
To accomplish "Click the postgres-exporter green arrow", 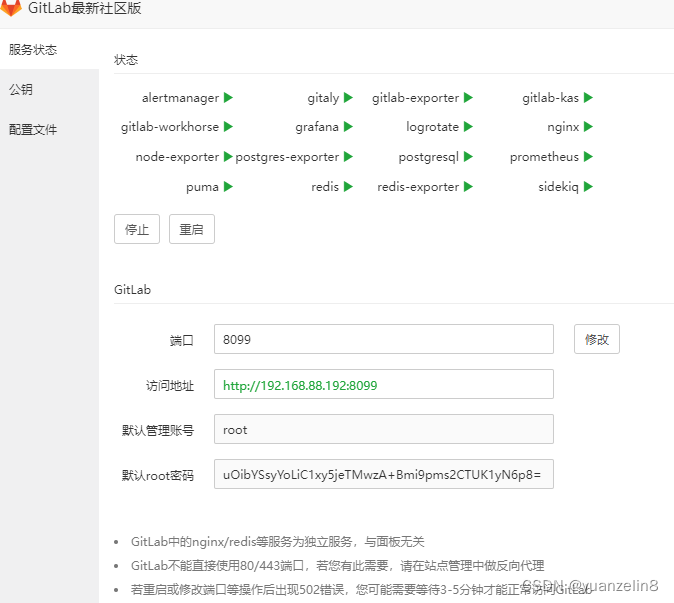I will click(348, 156).
